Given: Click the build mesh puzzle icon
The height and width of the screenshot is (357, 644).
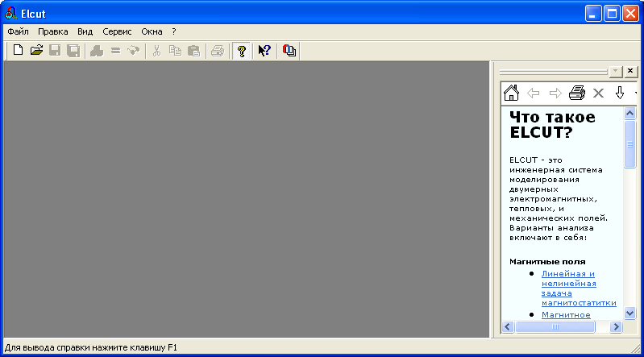Looking at the screenshot, I should point(97,51).
